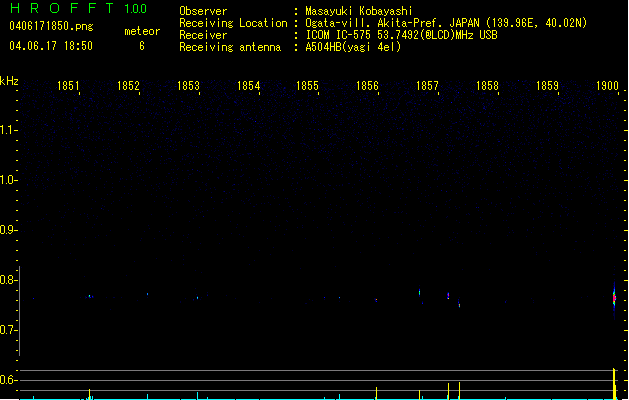Click the 1857 time axis marker
629x400 pixels.
click(427, 86)
